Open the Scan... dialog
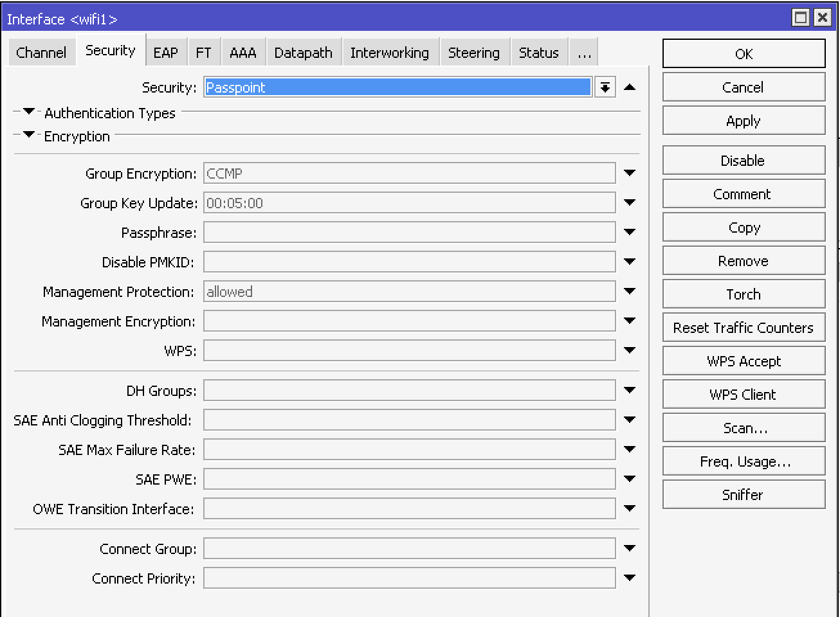Viewport: 840px width, 617px height. tap(744, 428)
